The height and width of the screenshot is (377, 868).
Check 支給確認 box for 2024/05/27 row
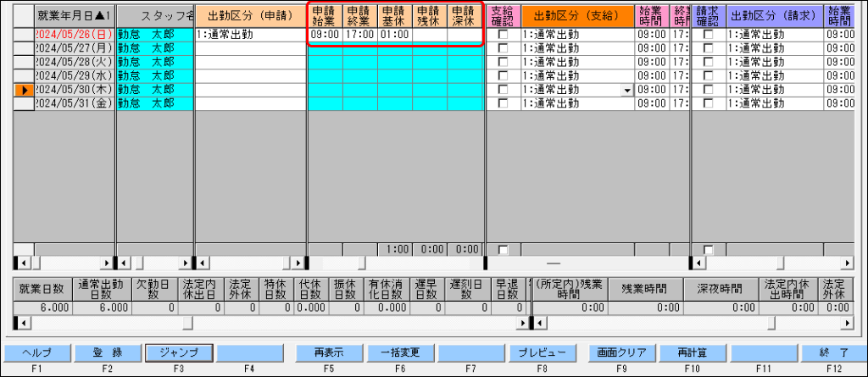click(x=503, y=48)
